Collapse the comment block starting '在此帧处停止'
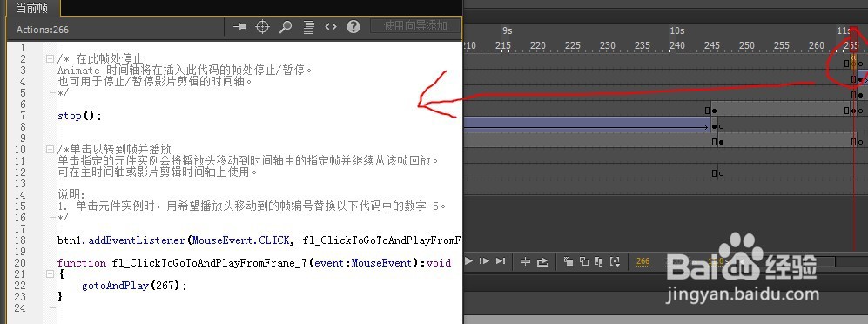868x324 pixels. click(x=50, y=58)
